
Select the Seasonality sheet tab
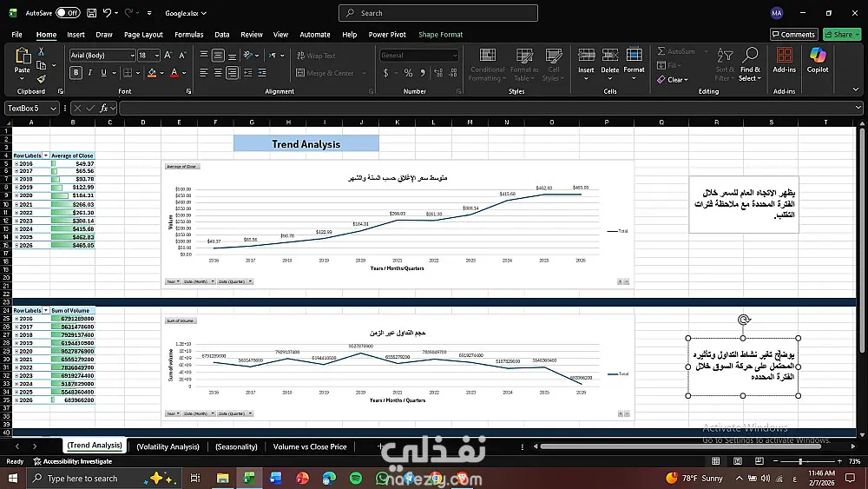pyautogui.click(x=236, y=446)
